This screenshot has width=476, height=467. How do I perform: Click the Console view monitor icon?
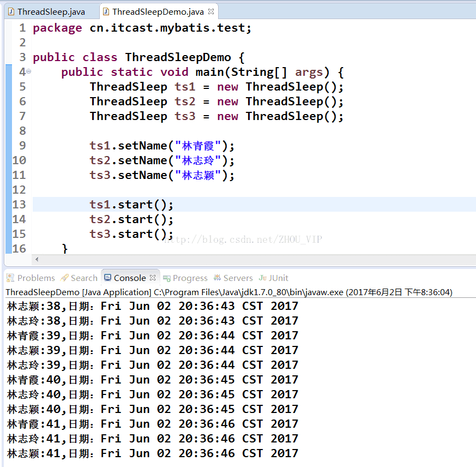pyautogui.click(x=108, y=278)
